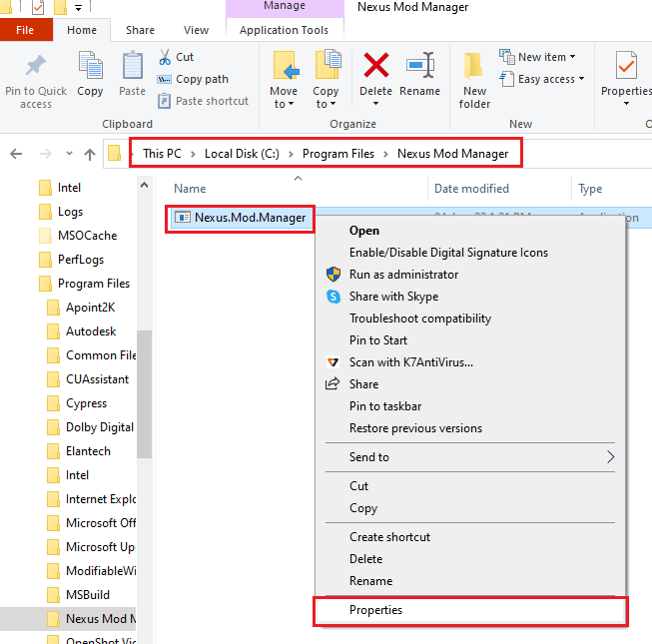Click the navigation pane scroll up arrow
The width and height of the screenshot is (652, 644).
(x=145, y=185)
